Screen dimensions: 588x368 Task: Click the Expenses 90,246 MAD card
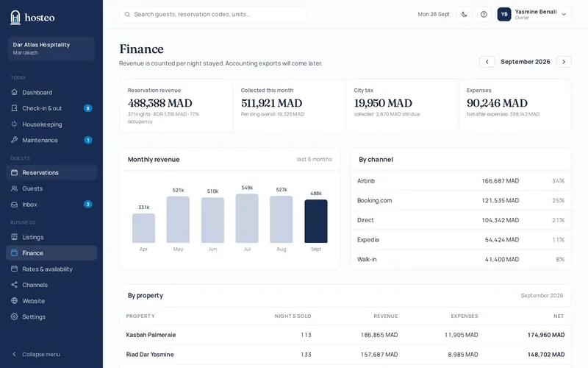point(515,106)
